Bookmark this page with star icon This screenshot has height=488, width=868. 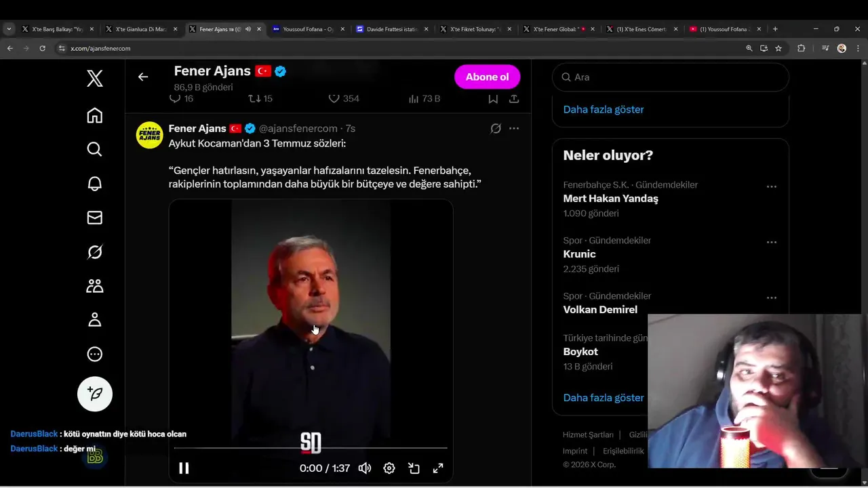coord(778,48)
